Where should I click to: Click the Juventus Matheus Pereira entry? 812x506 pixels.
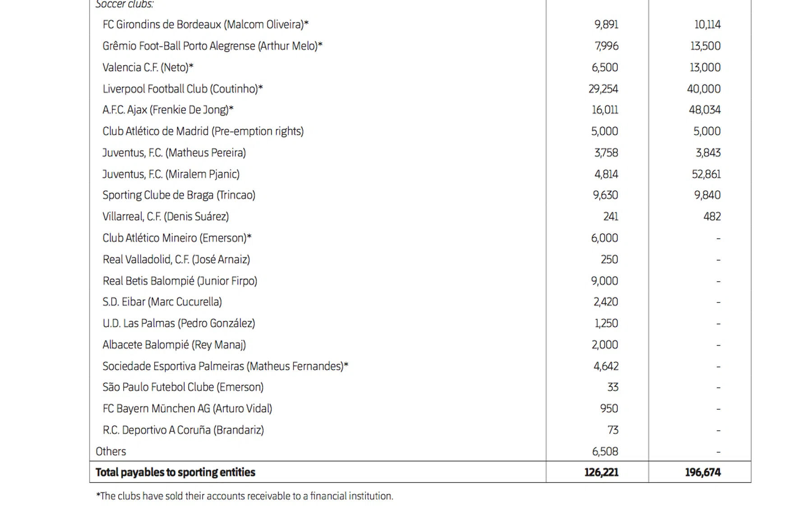(x=174, y=153)
